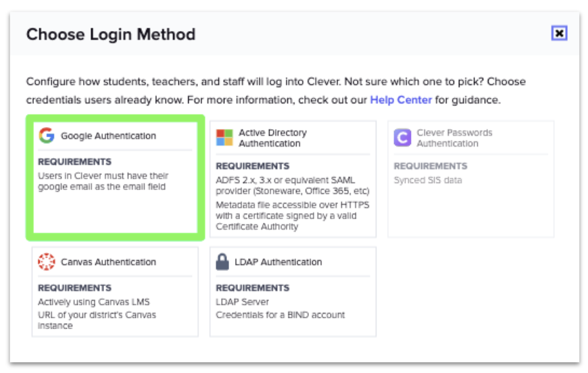Click the Google logo icon
The width and height of the screenshot is (588, 373).
coord(47,136)
